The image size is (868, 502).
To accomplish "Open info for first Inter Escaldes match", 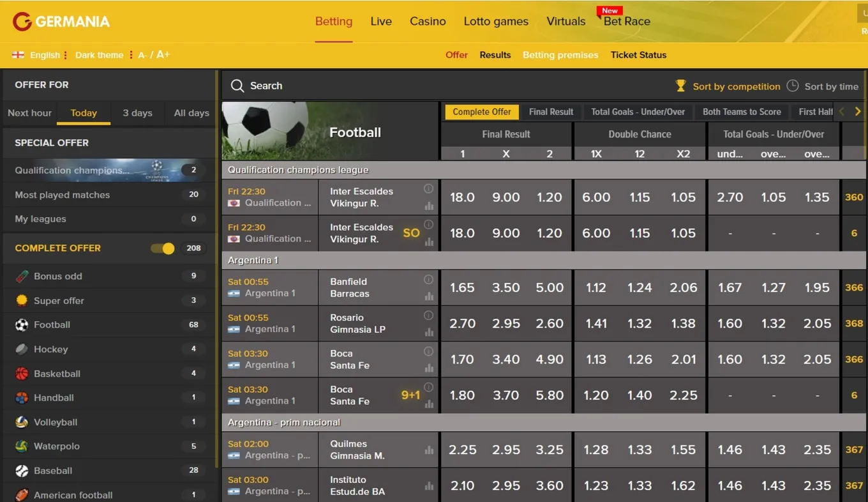I will (428, 188).
